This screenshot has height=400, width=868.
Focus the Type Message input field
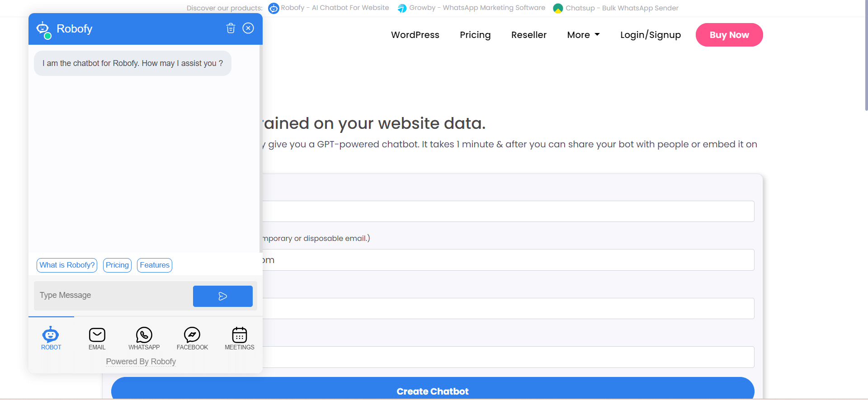(113, 296)
